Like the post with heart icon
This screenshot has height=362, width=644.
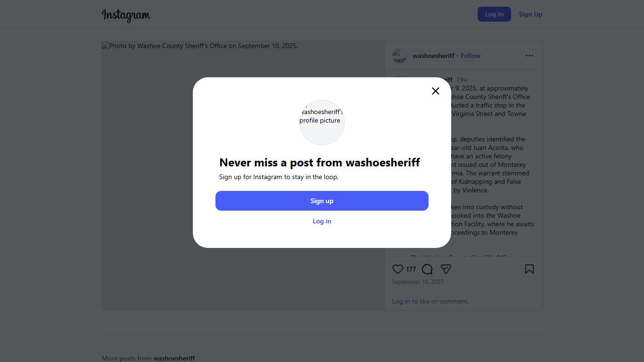[398, 269]
